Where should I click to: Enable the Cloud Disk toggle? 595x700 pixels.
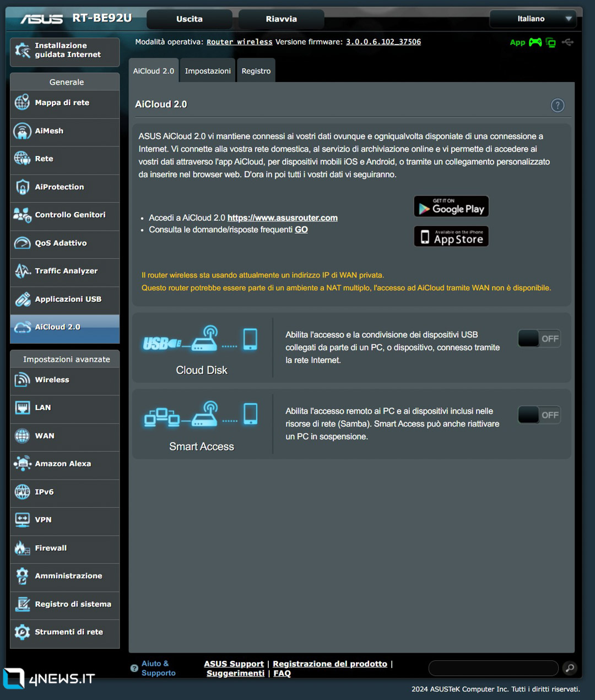tap(539, 339)
